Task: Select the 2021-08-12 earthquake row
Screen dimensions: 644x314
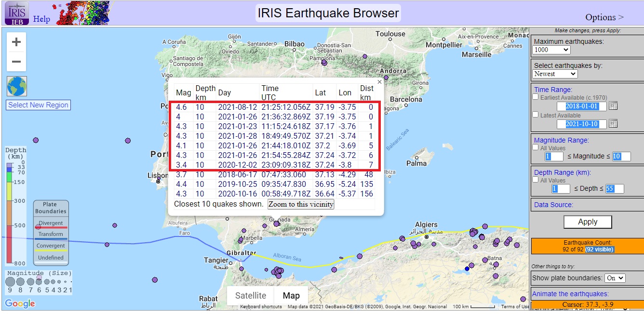Action: click(275, 107)
